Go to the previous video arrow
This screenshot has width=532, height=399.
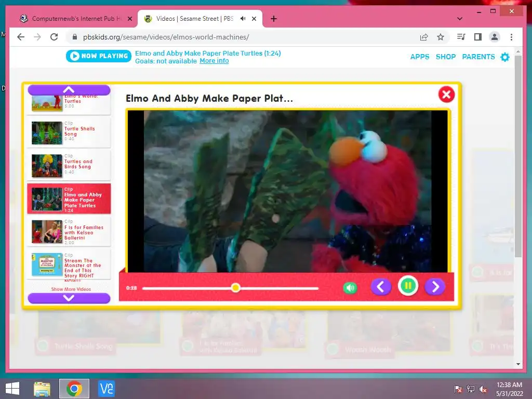click(x=381, y=287)
